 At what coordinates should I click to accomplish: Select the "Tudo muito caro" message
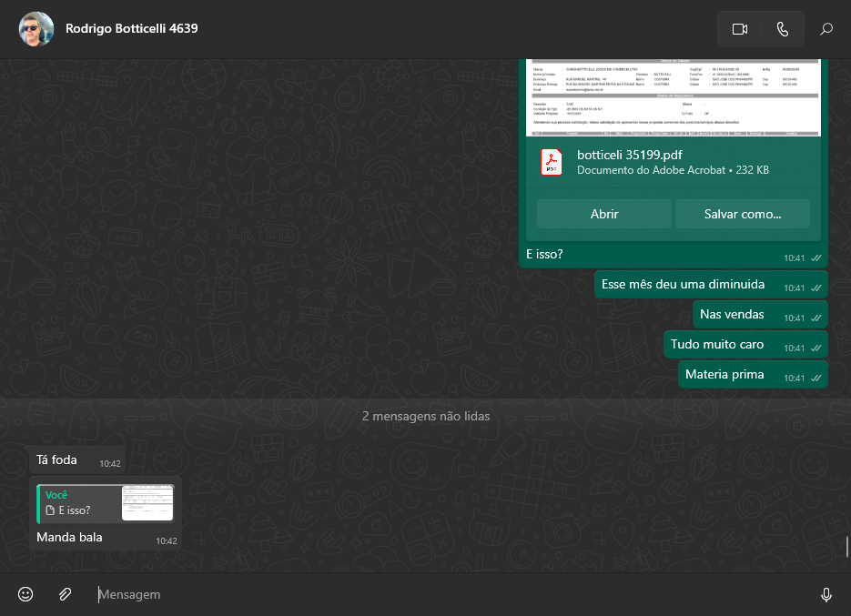(x=717, y=345)
